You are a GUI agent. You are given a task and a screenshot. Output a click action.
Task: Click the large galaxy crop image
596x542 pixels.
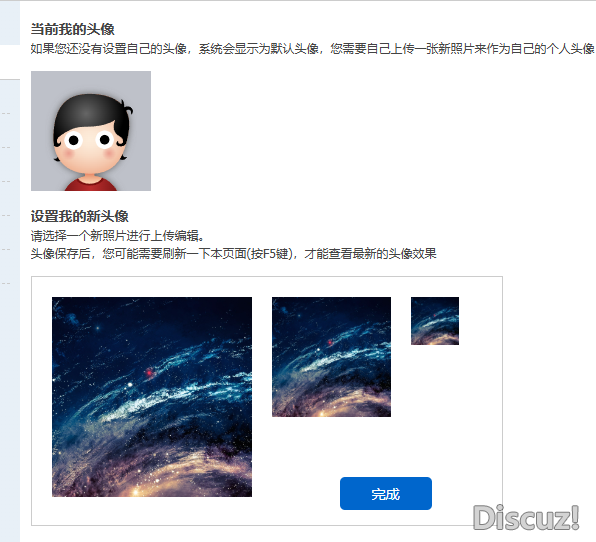pyautogui.click(x=152, y=397)
